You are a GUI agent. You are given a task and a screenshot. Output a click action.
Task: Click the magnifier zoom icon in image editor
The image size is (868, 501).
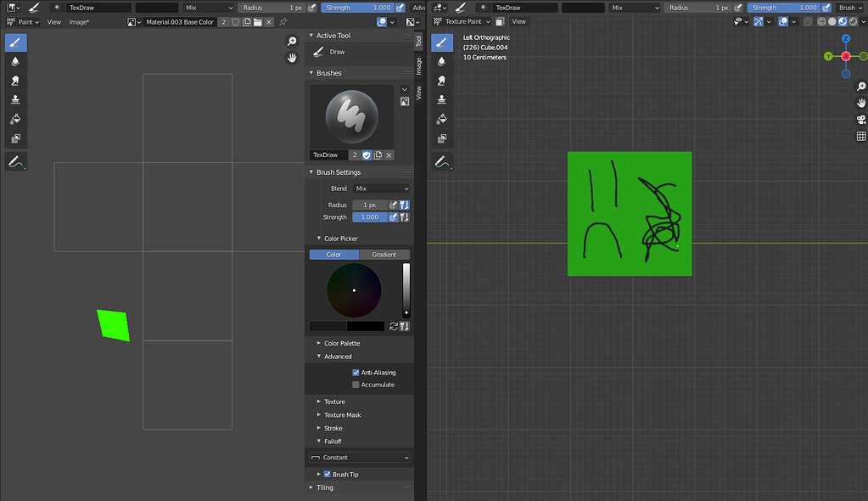[x=292, y=40]
